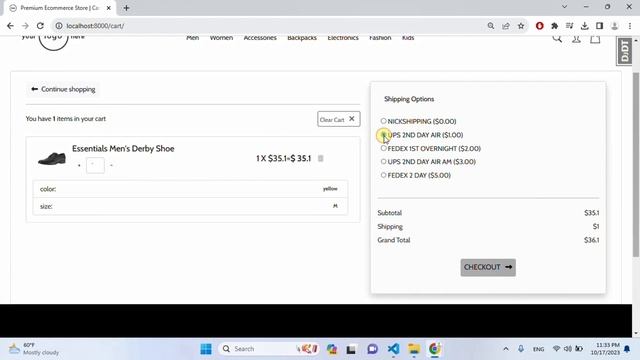Open site info icon in address bar
Screen dimensions: 640x360
click(x=59, y=26)
